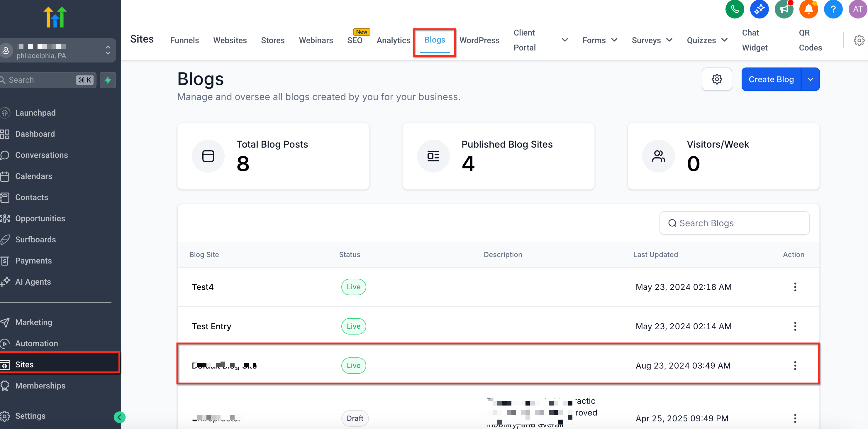Click the green phone dialer icon
Screen dimensions: 868x429
pos(734,9)
